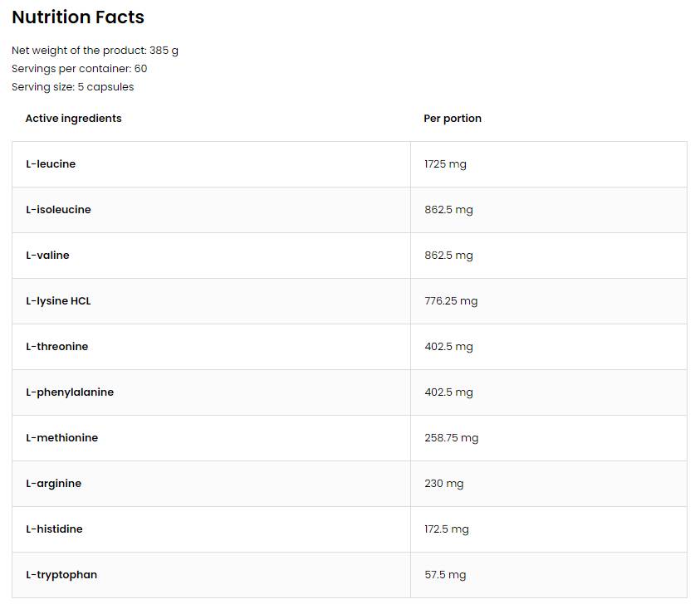Click the L-threonine ingredient label
The width and height of the screenshot is (700, 609).
tap(56, 347)
